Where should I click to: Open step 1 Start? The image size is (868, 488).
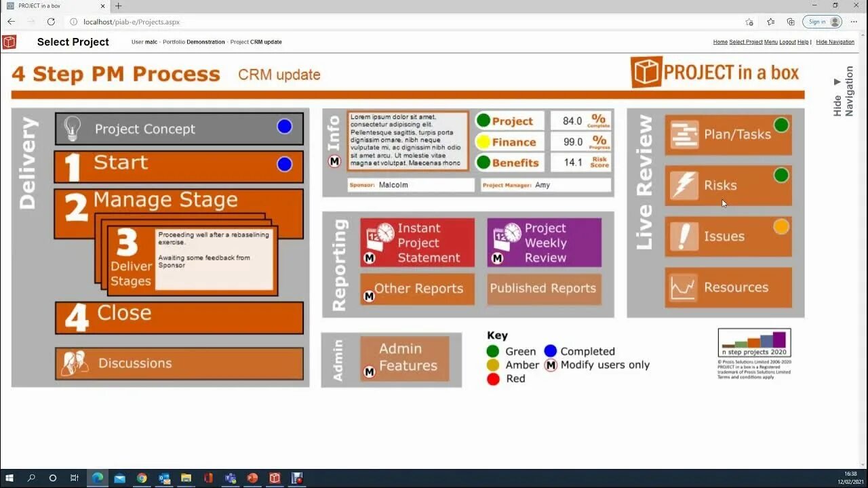pyautogui.click(x=179, y=167)
